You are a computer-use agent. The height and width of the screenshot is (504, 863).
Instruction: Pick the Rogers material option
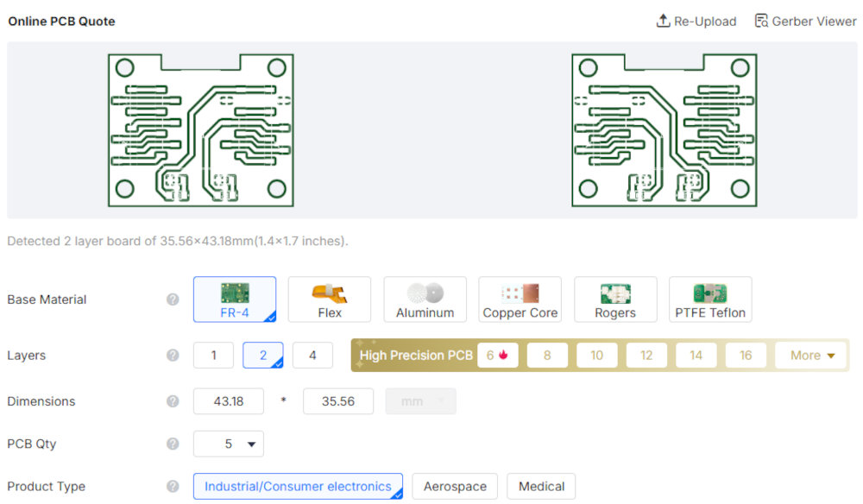point(615,299)
